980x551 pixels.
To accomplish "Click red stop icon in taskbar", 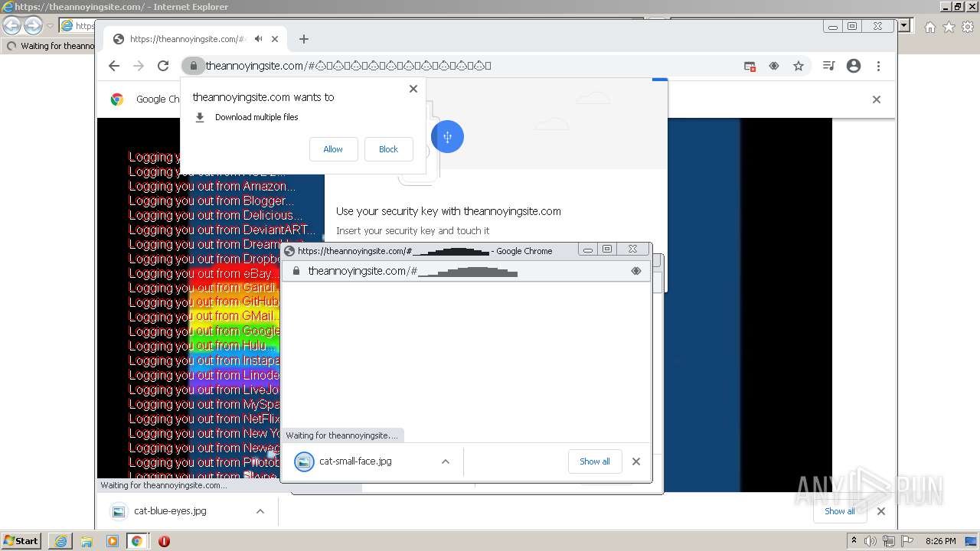I will pyautogui.click(x=164, y=541).
